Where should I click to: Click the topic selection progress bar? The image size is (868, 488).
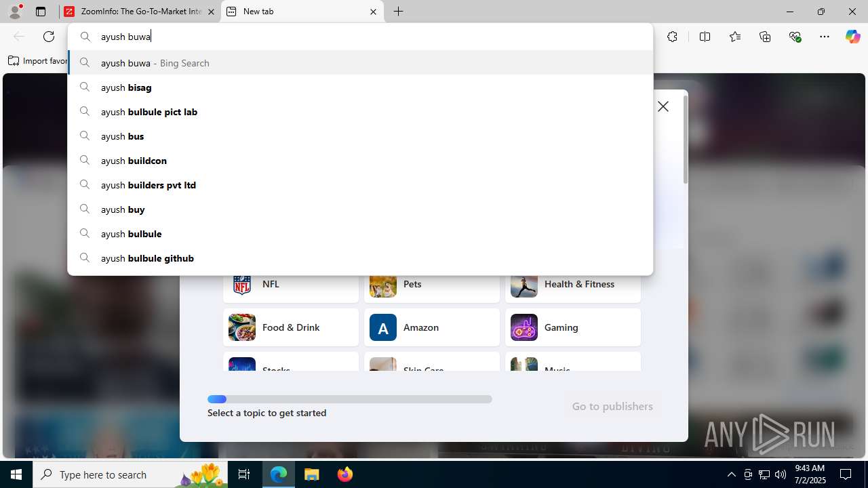pos(350,399)
